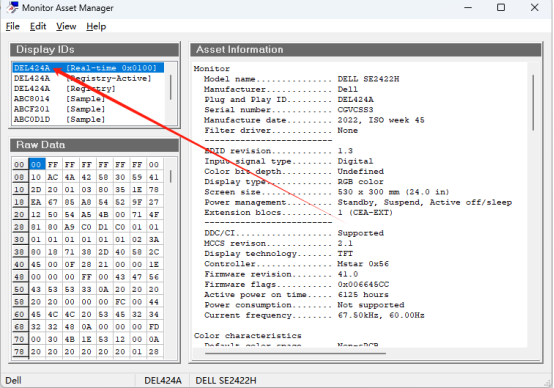Click raw data row offset 68
This screenshot has height=388, width=554.
click(19, 327)
